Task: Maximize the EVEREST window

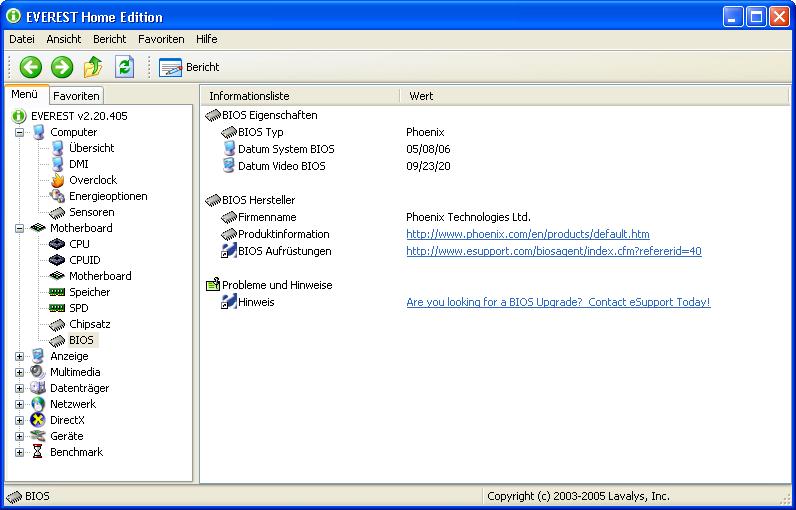Action: (756, 17)
